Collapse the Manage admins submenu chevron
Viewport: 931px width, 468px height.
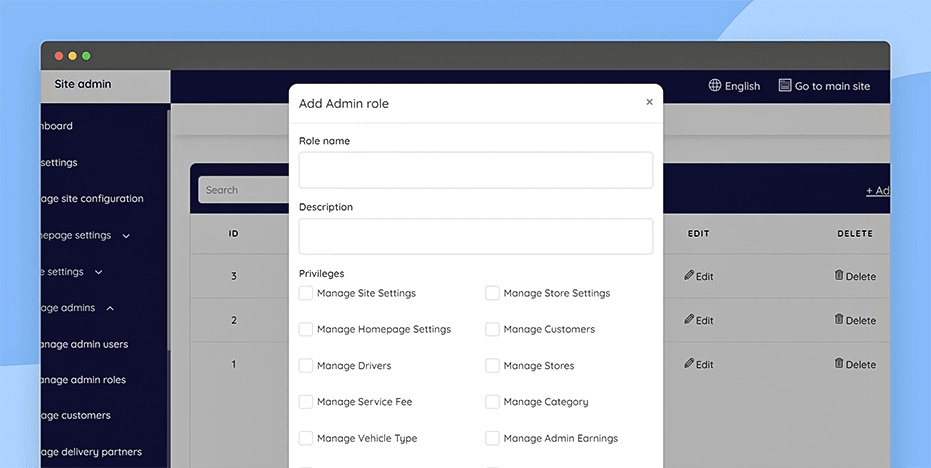(x=110, y=308)
